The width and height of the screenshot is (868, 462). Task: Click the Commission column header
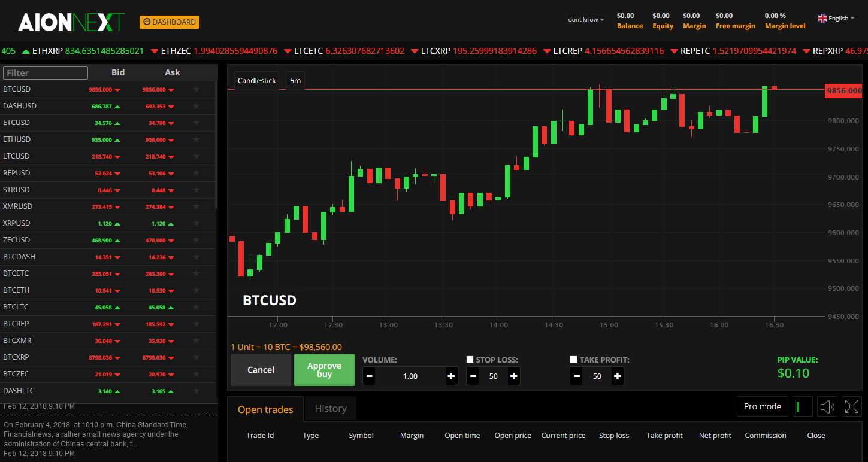tap(766, 436)
